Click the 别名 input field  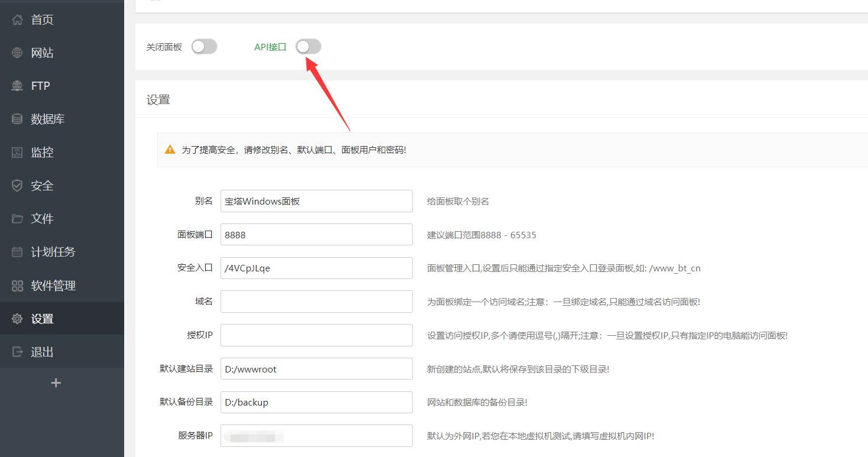[x=316, y=201]
